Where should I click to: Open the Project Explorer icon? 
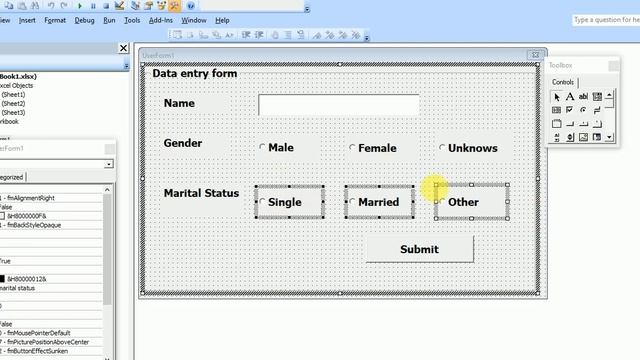click(135, 6)
